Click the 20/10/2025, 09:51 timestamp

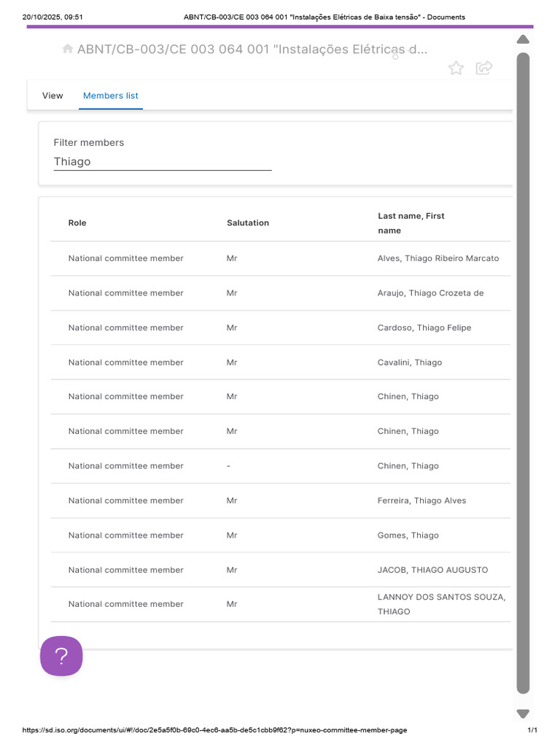click(x=52, y=18)
